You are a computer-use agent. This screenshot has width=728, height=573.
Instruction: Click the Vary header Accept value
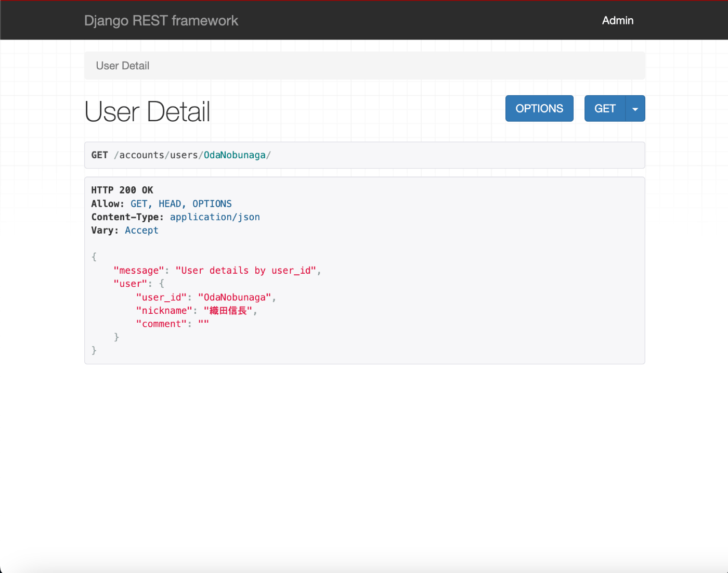(x=141, y=230)
